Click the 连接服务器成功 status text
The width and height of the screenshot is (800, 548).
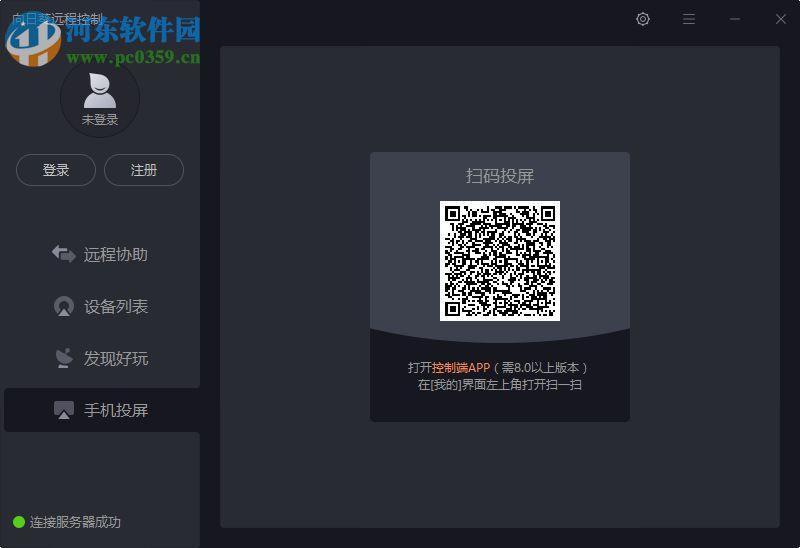75,522
